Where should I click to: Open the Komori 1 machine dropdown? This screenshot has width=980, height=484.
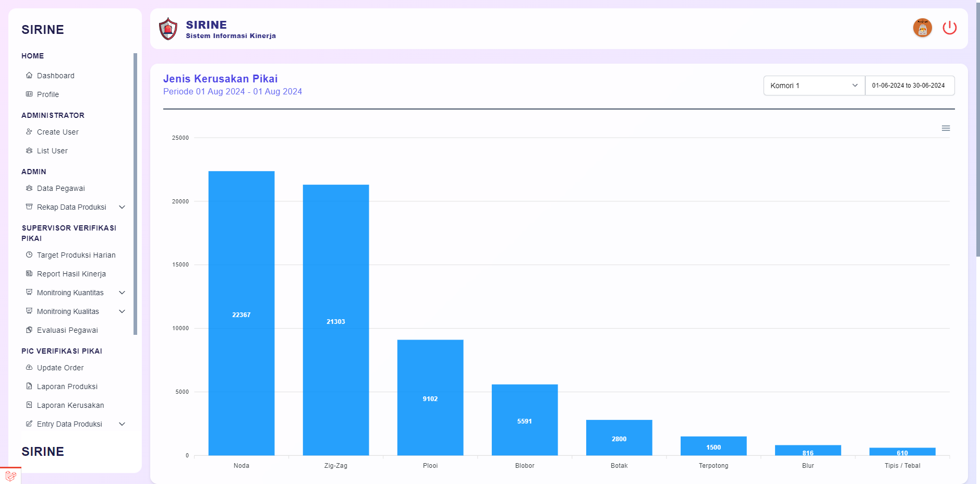coord(814,86)
